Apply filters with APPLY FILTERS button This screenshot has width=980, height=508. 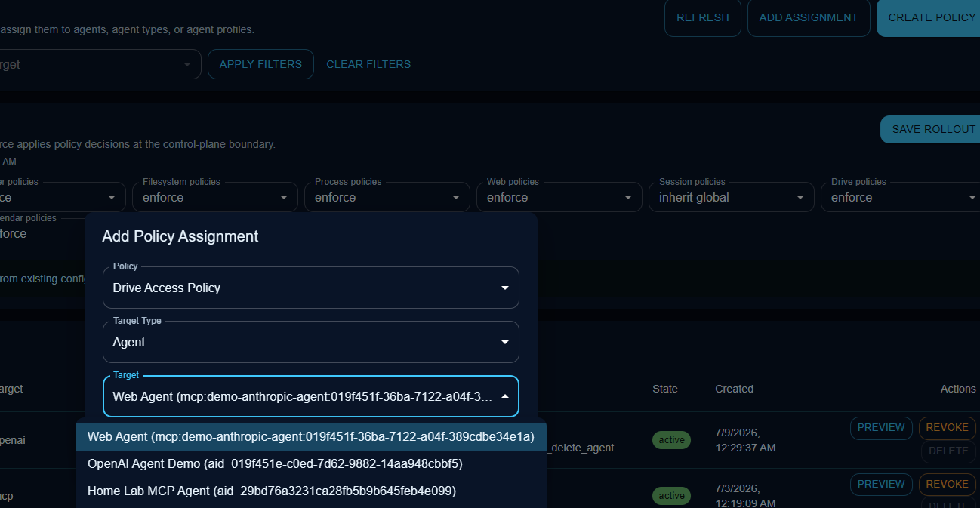point(260,64)
